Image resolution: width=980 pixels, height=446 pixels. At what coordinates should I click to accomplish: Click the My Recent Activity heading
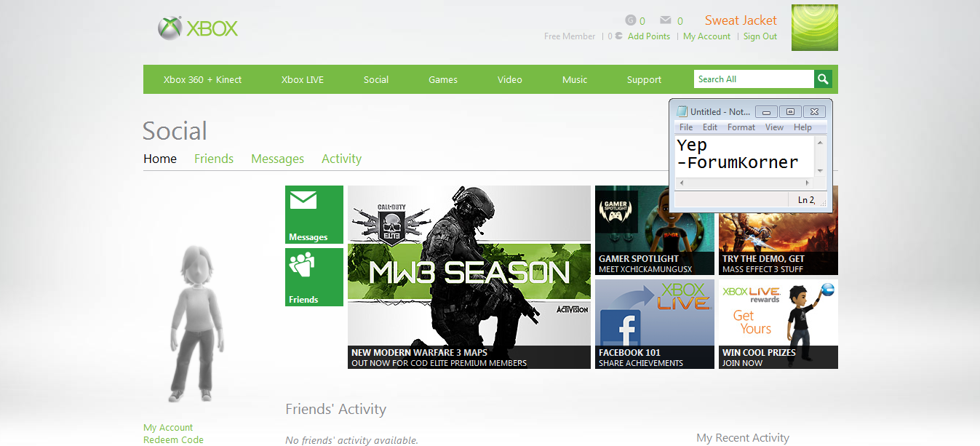[x=743, y=438]
